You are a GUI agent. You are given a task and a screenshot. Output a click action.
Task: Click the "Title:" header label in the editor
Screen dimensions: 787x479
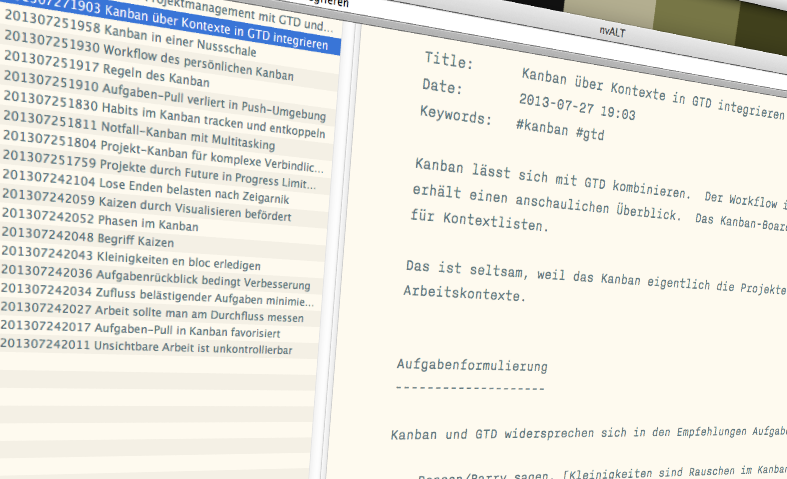point(449,60)
